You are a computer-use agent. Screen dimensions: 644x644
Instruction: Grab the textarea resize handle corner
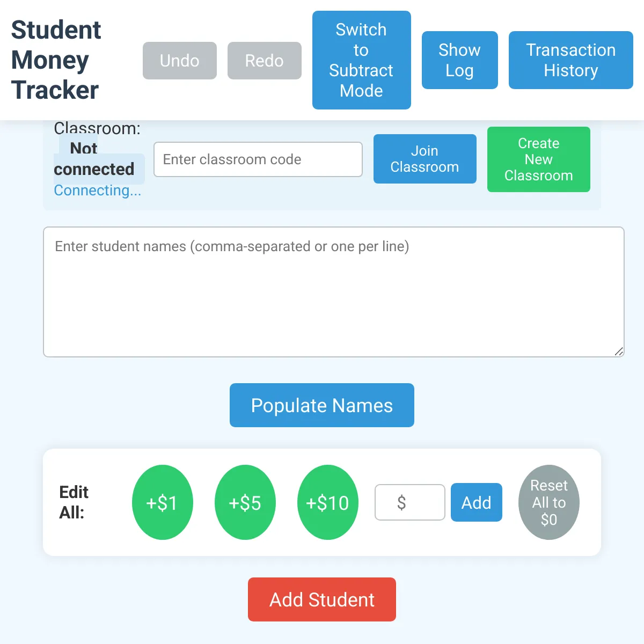point(619,352)
